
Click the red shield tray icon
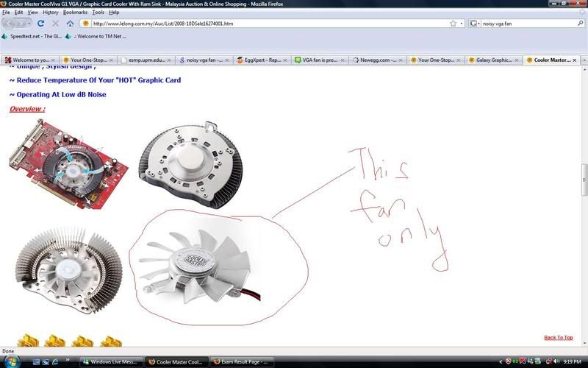pos(509,361)
